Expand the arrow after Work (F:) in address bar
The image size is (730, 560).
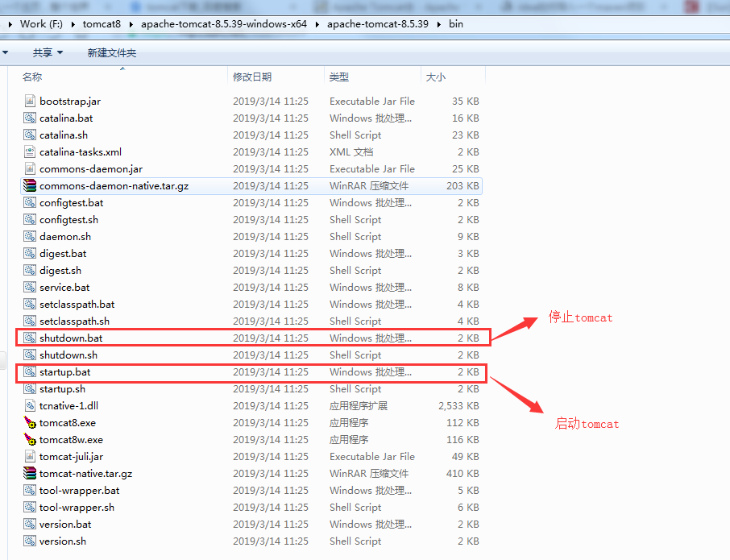pyautogui.click(x=73, y=24)
